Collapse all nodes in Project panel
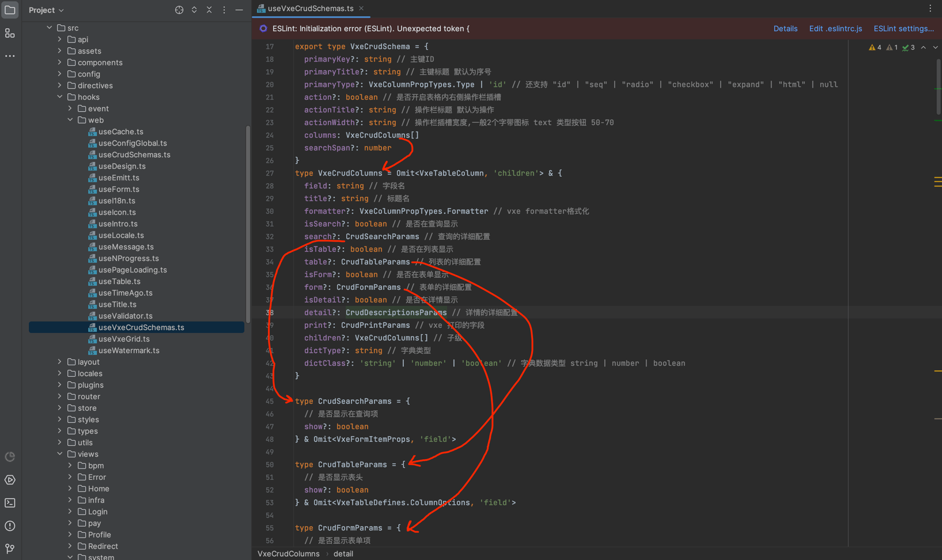The height and width of the screenshot is (560, 942). pos(209,10)
